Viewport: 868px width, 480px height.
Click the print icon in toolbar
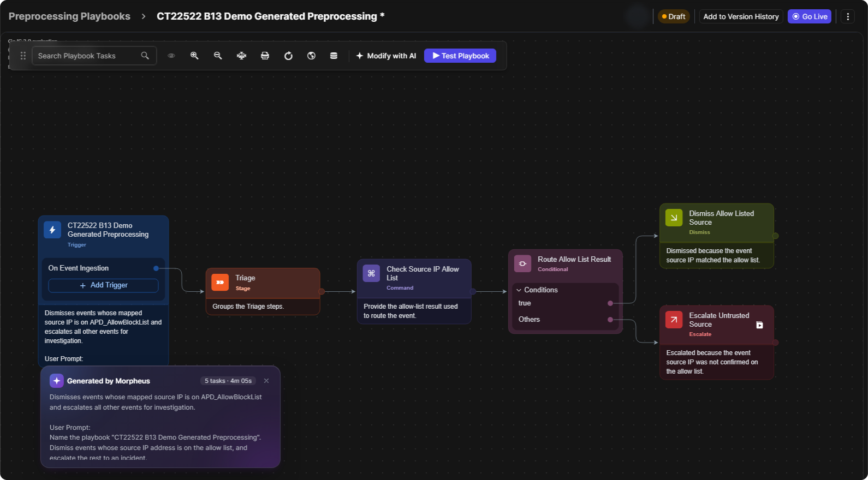pos(265,56)
